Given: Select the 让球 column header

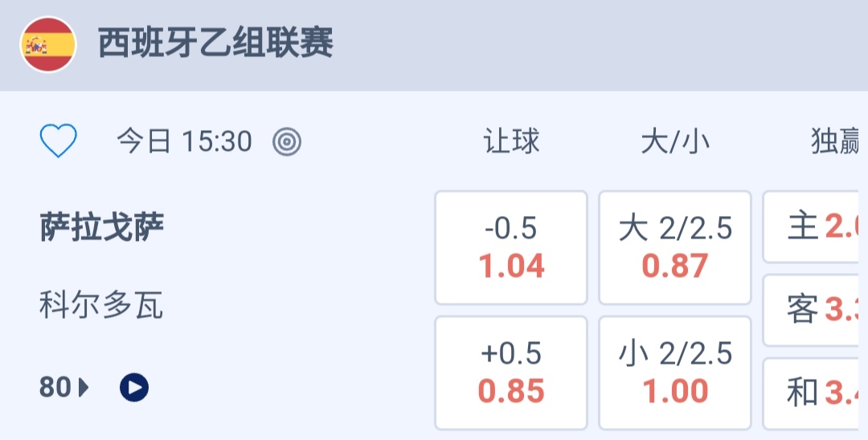Looking at the screenshot, I should tap(511, 142).
